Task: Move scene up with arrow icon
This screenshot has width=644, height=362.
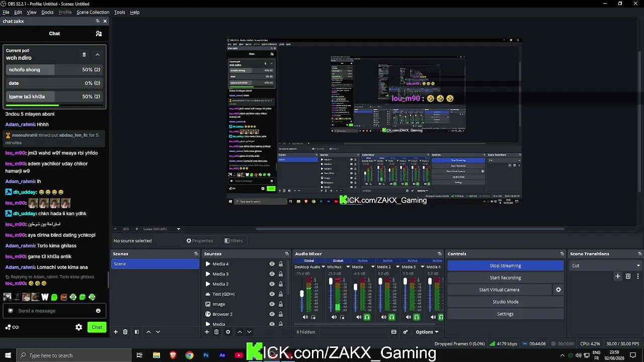Action: (x=148, y=332)
